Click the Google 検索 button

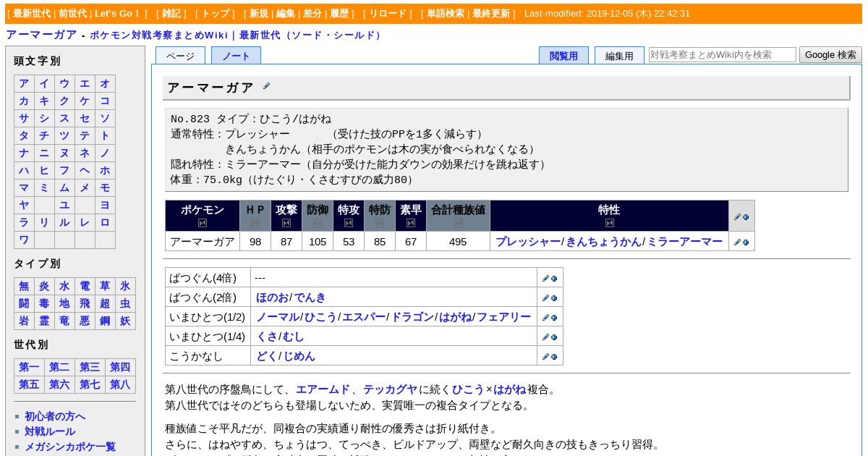(830, 54)
